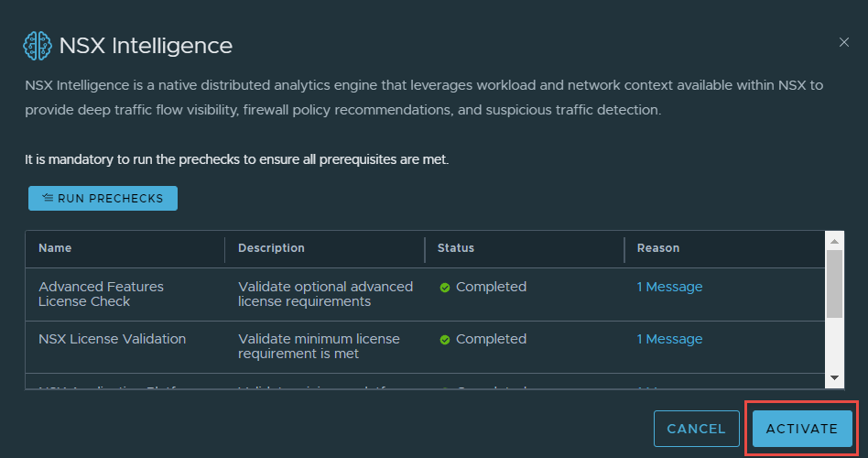Viewport: 868px width, 458px height.
Task: Close the NSX Intelligence dialog
Action: tap(843, 42)
